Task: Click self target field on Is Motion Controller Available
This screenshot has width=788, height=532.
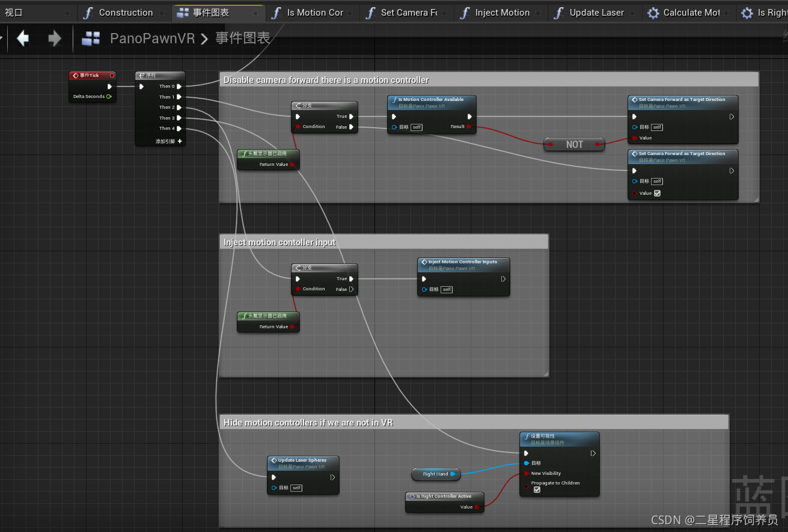Action: point(417,127)
